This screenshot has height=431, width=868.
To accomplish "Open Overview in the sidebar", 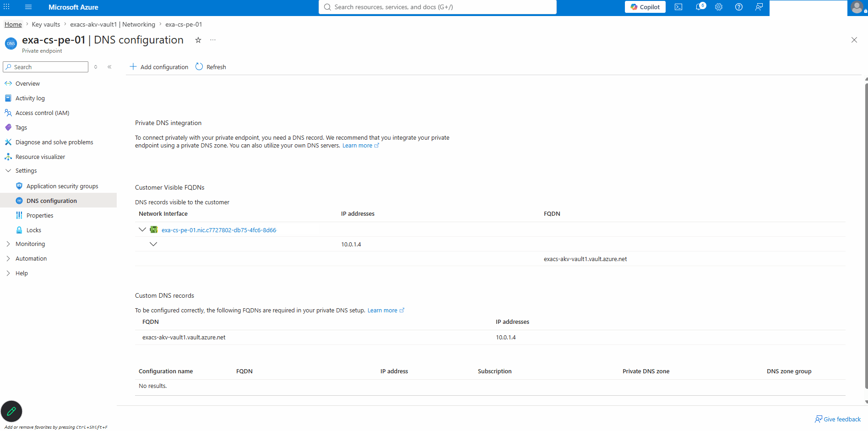I will tap(27, 83).
